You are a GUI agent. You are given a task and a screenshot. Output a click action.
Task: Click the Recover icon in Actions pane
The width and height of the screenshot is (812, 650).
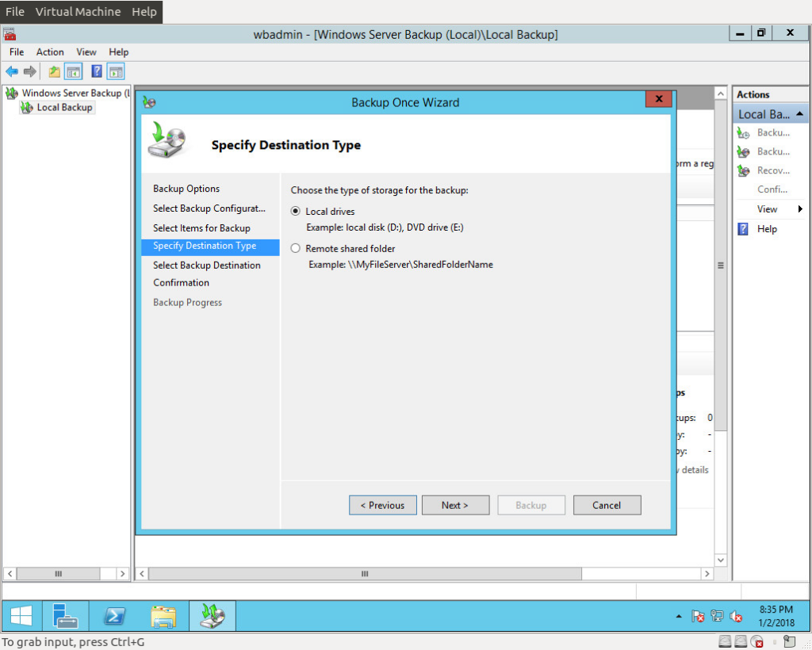click(x=743, y=170)
